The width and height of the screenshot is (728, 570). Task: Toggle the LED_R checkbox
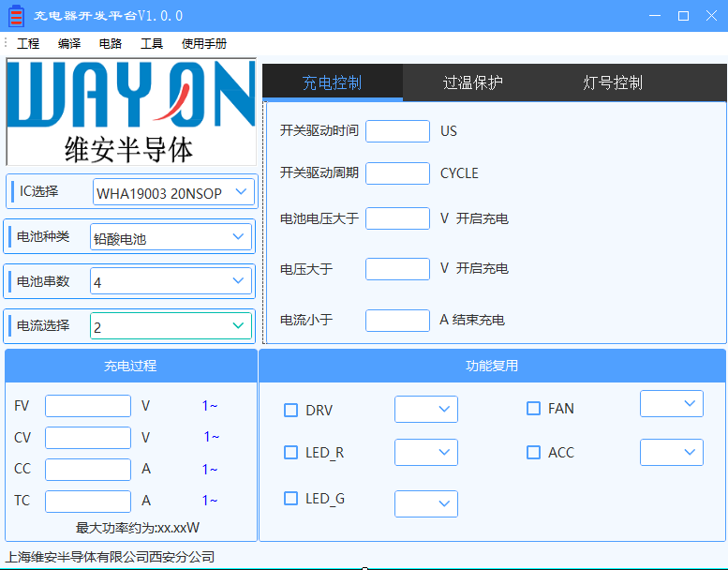(x=291, y=453)
